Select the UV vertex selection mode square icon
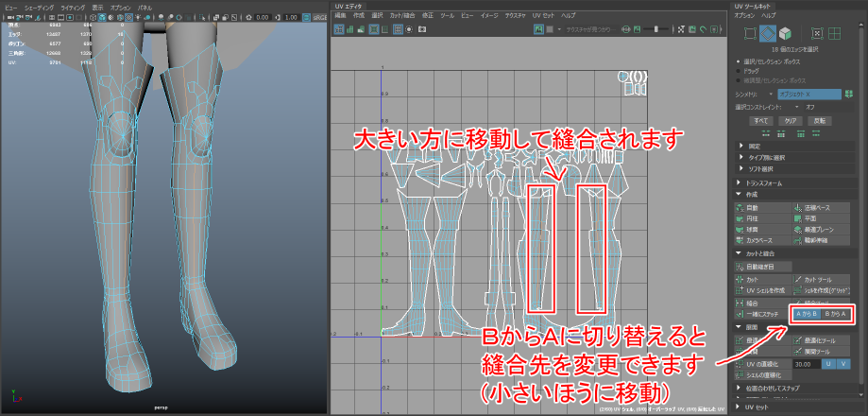The height and width of the screenshot is (416, 868). tap(750, 34)
